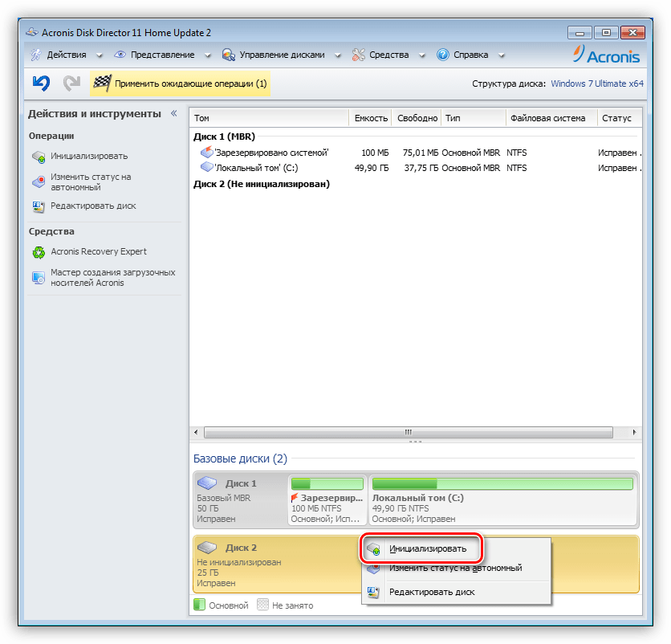Select the Диск 1 (MBR) group row
Image resolution: width=671 pixels, height=644 pixels.
pos(416,137)
